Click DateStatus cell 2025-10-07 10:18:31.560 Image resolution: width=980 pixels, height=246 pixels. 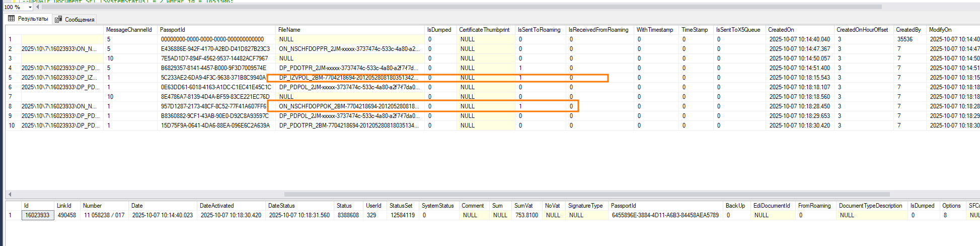(300, 215)
